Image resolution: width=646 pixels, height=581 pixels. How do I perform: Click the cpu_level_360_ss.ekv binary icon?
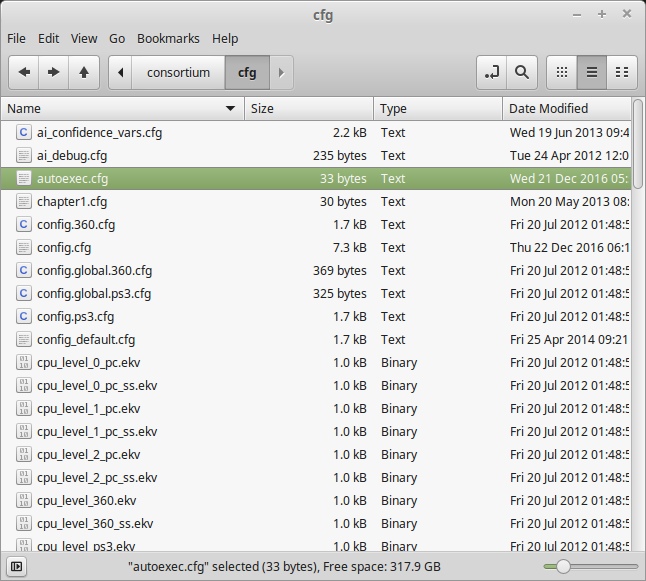(23, 524)
